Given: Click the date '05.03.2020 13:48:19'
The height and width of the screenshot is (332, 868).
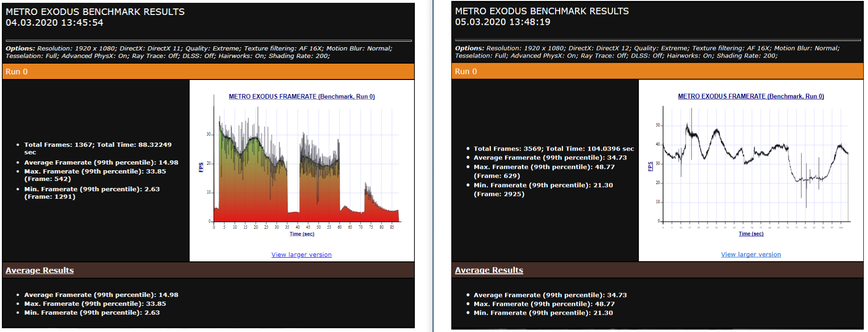Looking at the screenshot, I should coord(503,22).
